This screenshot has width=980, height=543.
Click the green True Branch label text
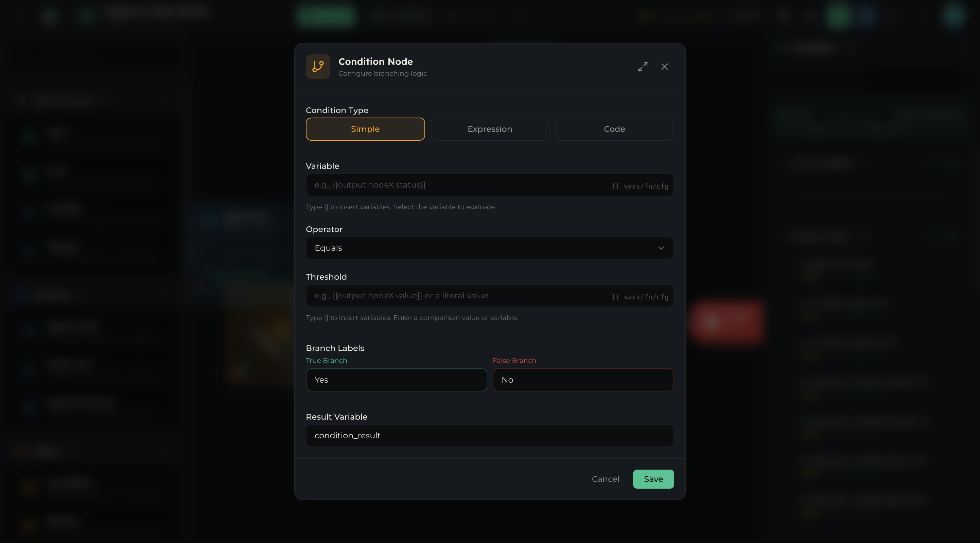coord(327,360)
